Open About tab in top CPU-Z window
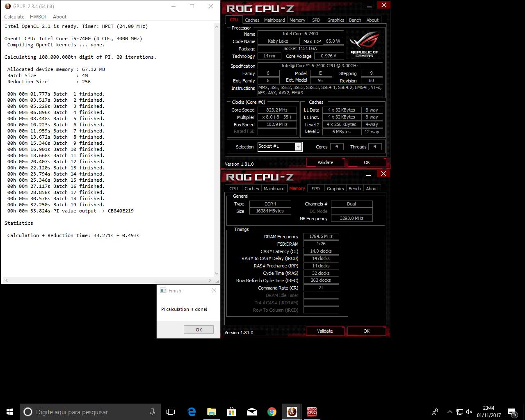525x420 pixels. tap(372, 20)
